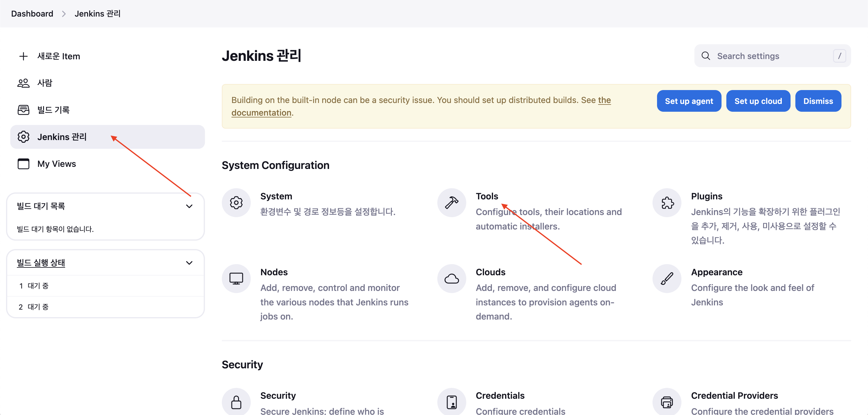Collapse the 빌드 실행 상태 panel chevron
Image resolution: width=868 pixels, height=415 pixels.
[x=189, y=263]
